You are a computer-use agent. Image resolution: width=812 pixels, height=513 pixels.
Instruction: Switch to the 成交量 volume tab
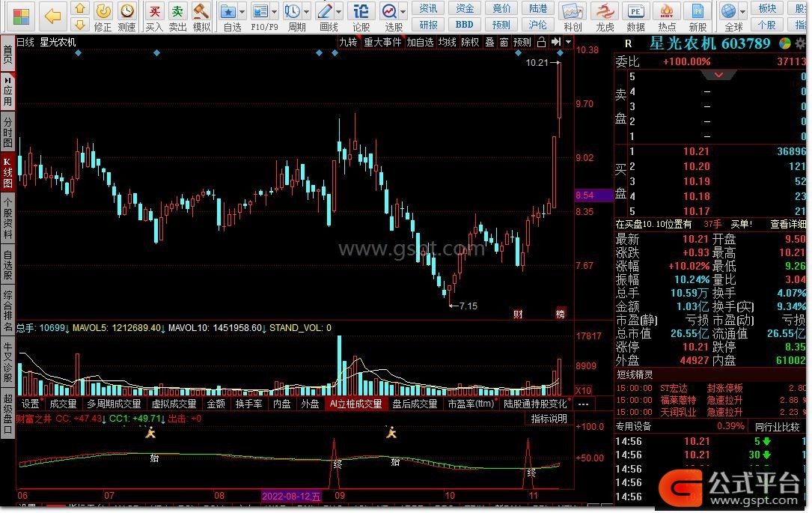[63, 404]
